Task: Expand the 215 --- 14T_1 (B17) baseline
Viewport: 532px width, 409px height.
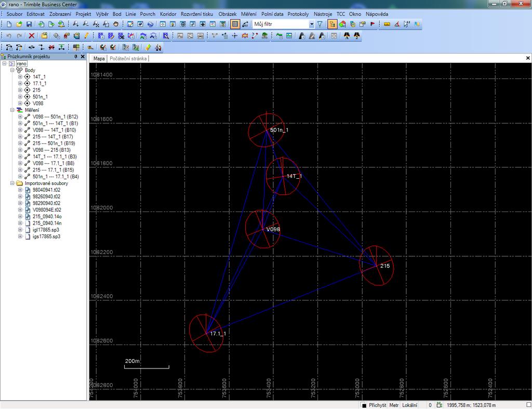Action: coord(20,137)
